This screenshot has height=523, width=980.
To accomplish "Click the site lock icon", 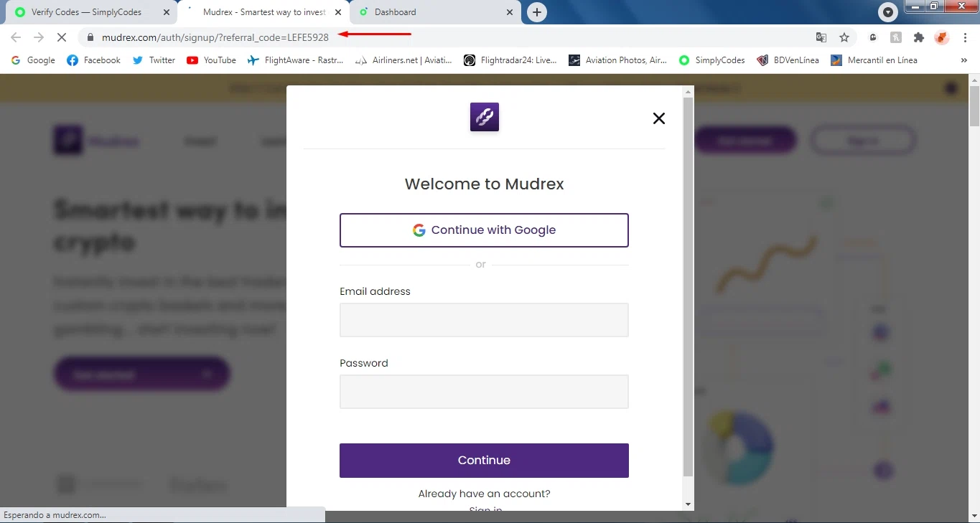I will click(90, 37).
